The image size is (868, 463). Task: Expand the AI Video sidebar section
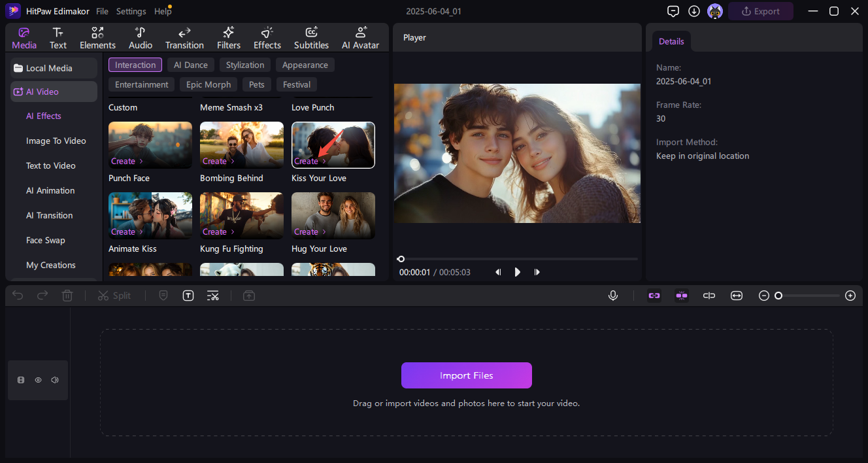[x=54, y=92]
